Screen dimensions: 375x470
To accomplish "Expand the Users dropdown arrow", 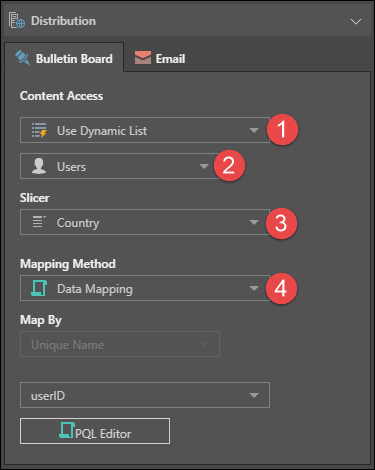I will click(204, 166).
